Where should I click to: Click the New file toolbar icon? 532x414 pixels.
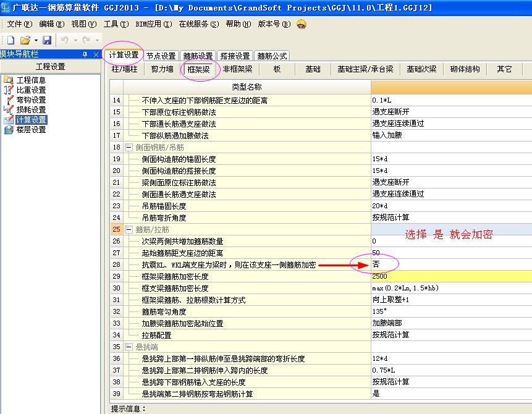tap(11, 40)
